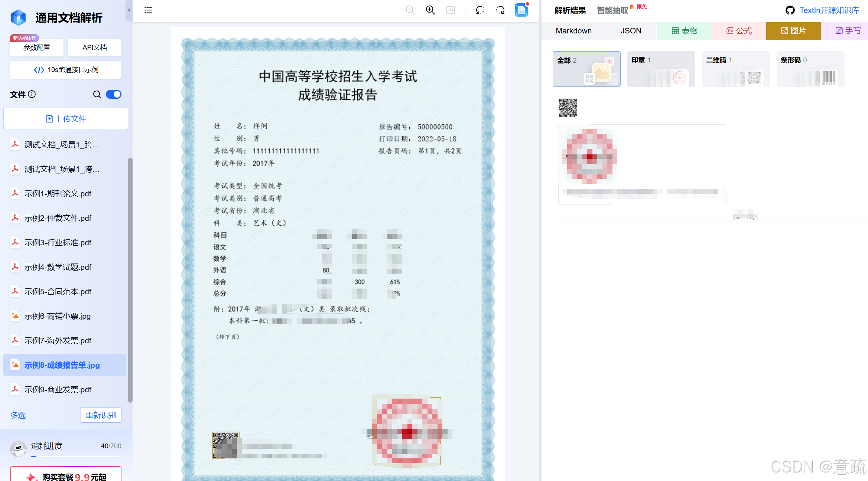Select the JSON tab
The width and height of the screenshot is (868, 481).
pos(631,31)
